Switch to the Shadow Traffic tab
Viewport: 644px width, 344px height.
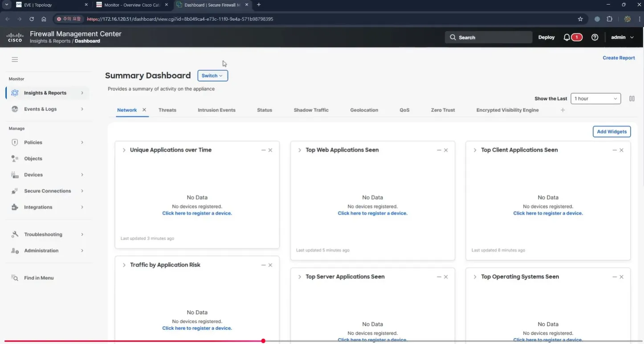(x=311, y=110)
